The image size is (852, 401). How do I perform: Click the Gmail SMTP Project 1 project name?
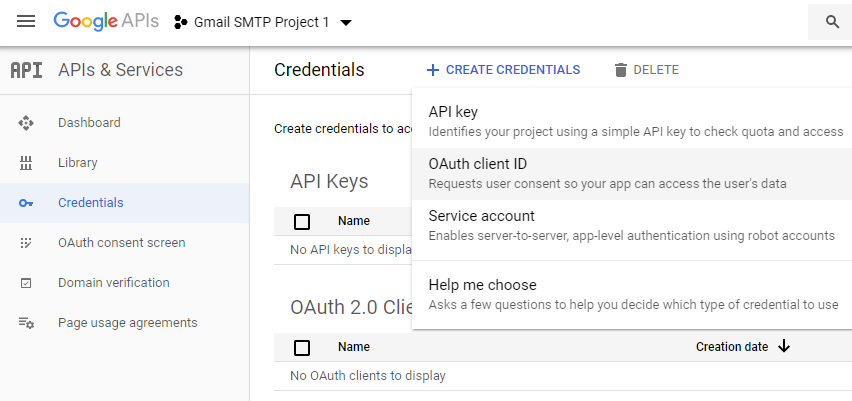tap(261, 22)
